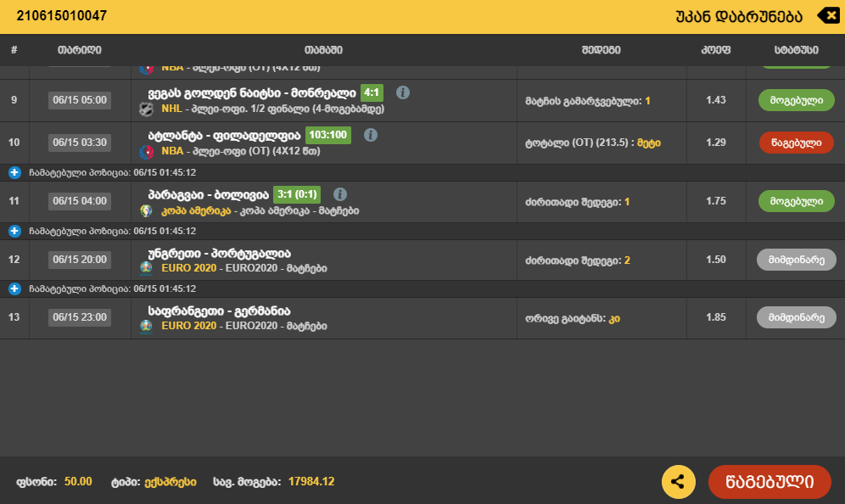Click date 06/15 20:00
Screen dimensions: 845x504
80,260
